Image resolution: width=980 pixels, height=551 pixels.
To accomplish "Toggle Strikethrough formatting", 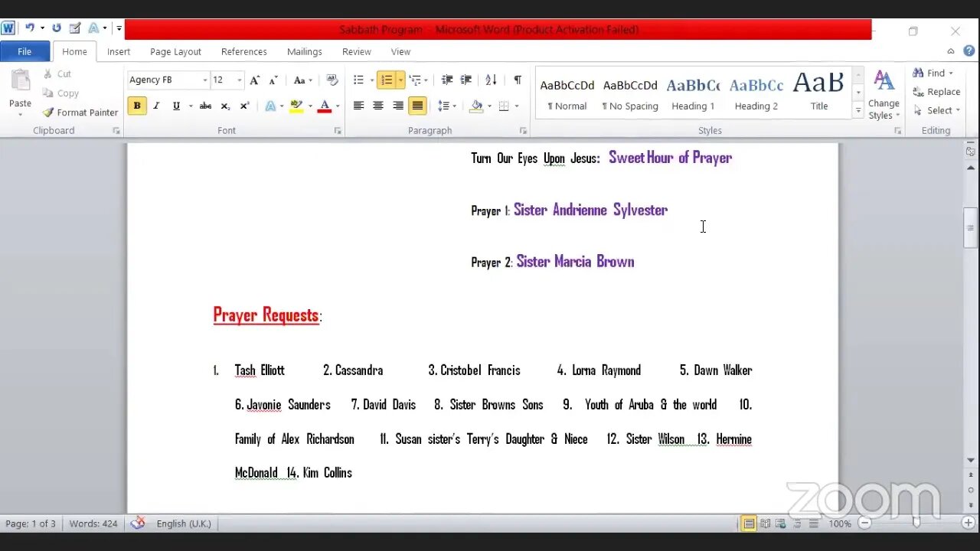I will coord(205,106).
